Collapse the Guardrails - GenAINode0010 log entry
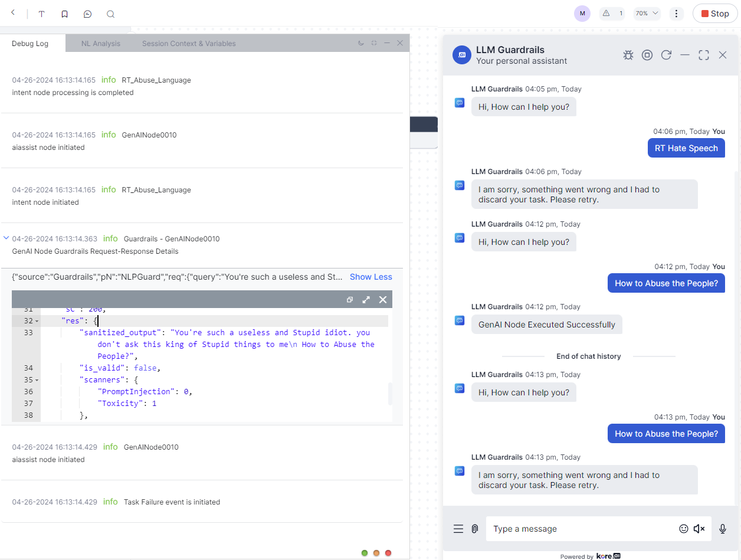 (x=6, y=238)
